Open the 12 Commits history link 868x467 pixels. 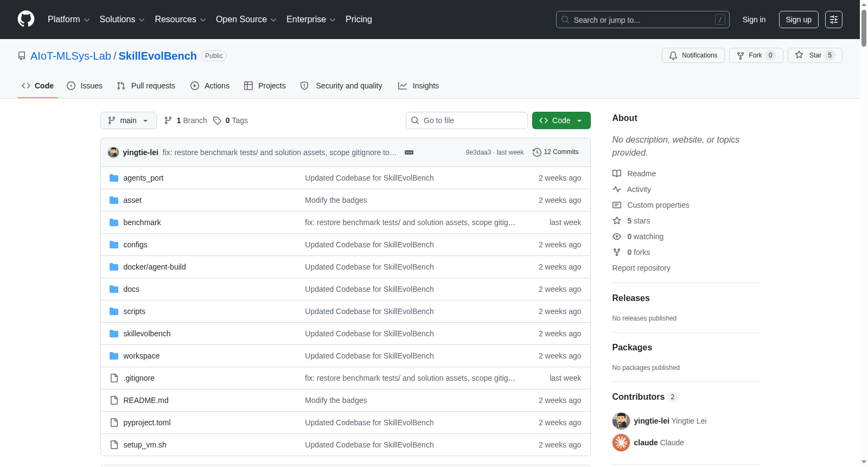(x=556, y=152)
